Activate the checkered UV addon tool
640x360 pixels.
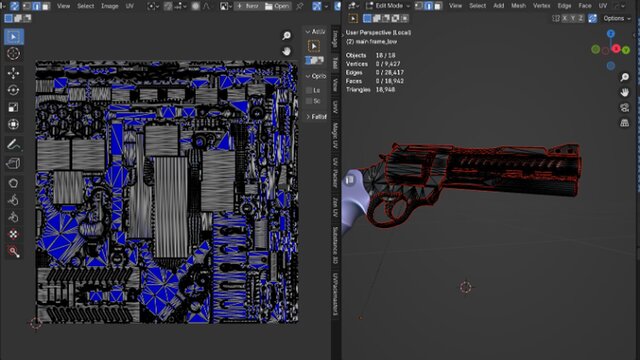[x=13, y=234]
